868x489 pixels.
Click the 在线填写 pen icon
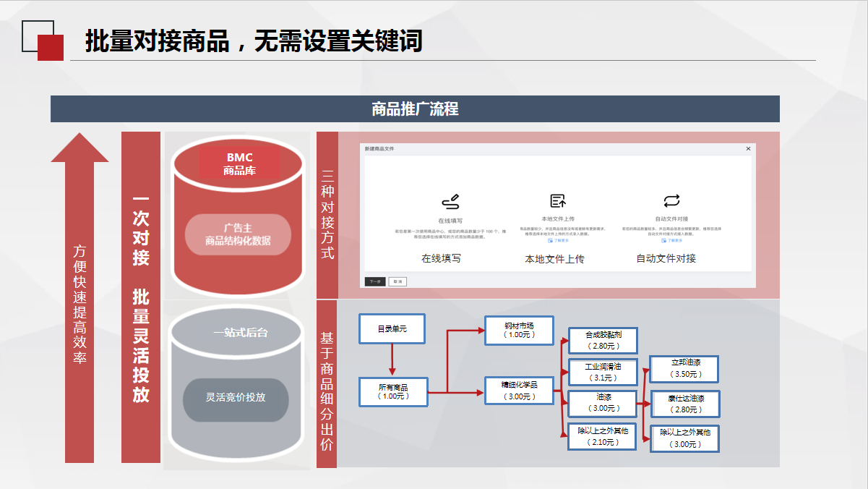pyautogui.click(x=451, y=200)
